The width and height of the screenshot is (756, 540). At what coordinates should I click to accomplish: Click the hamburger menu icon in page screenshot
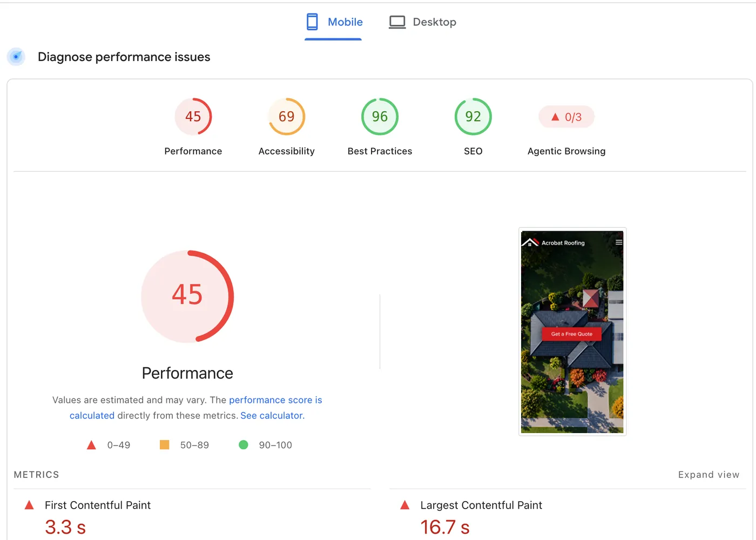[x=619, y=242]
